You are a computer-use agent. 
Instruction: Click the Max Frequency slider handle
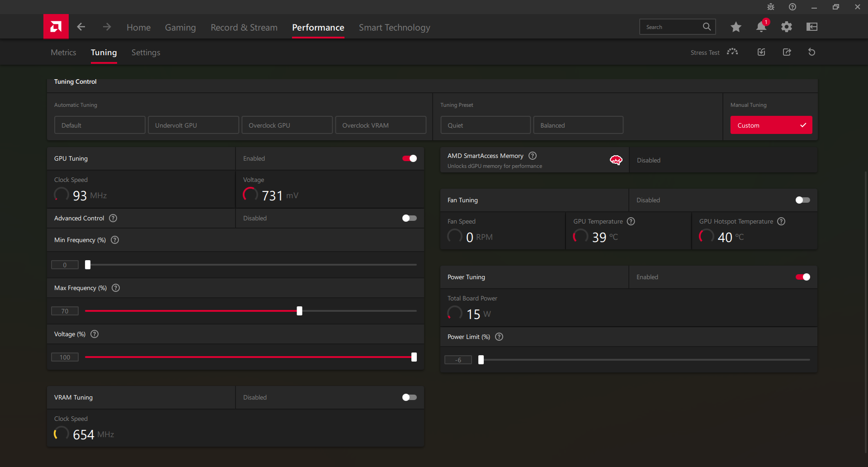(x=299, y=311)
